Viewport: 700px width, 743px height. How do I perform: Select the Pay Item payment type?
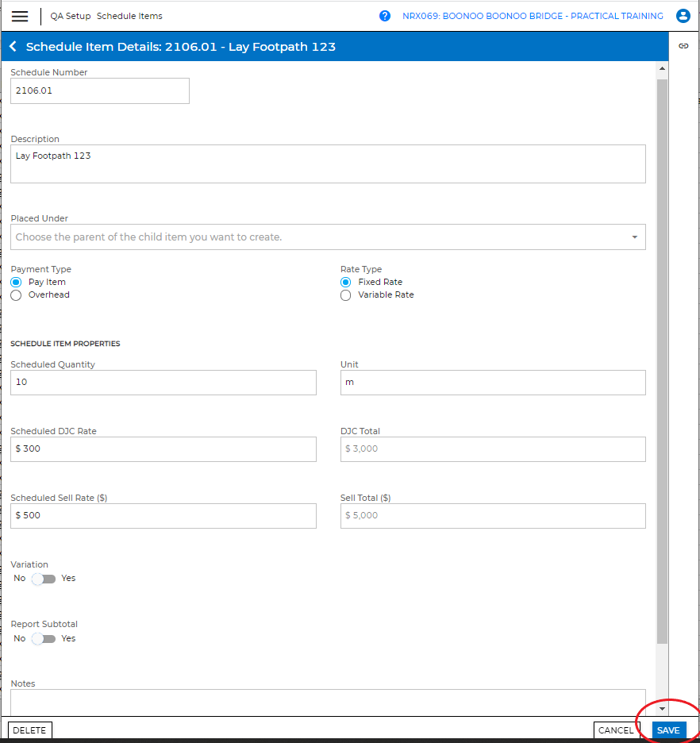click(16, 283)
